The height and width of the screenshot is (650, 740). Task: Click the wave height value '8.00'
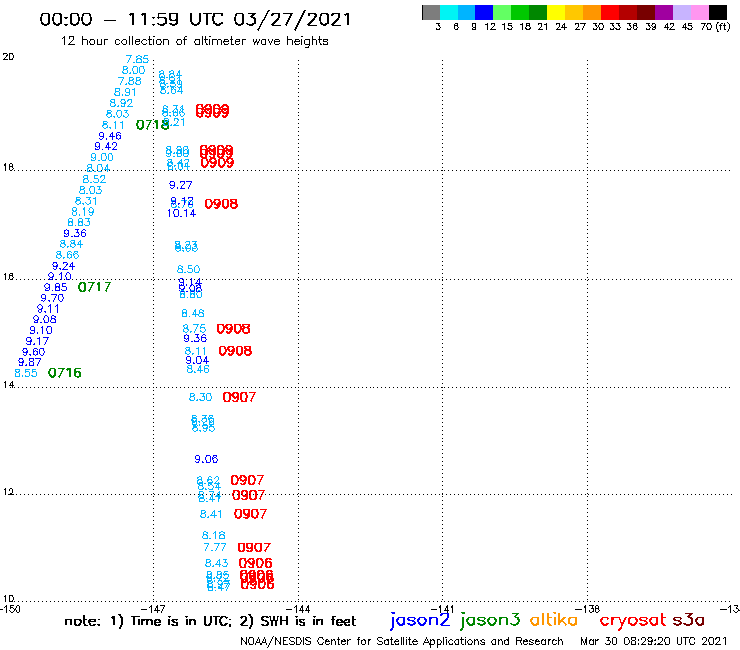click(x=133, y=70)
